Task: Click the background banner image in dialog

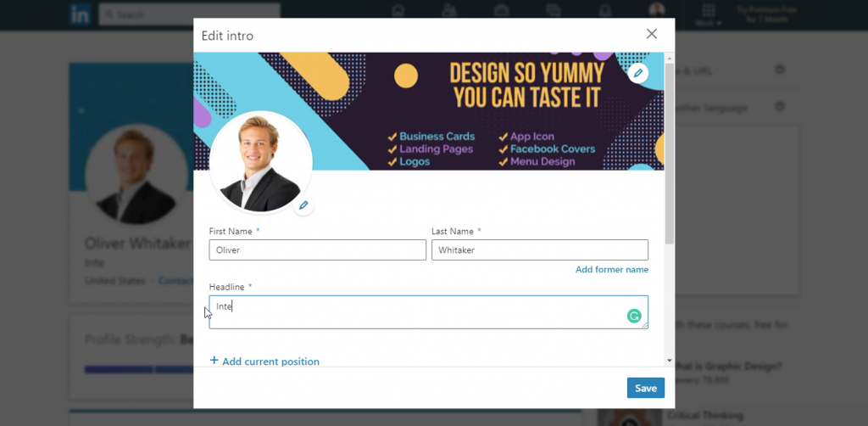Action: [x=428, y=111]
